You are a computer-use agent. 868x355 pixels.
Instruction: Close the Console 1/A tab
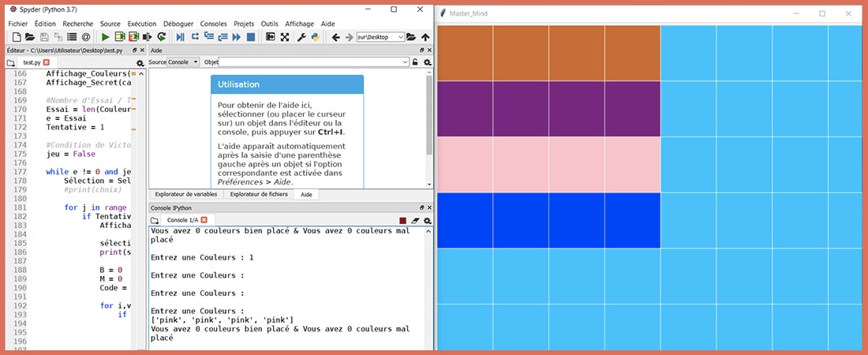(204, 220)
